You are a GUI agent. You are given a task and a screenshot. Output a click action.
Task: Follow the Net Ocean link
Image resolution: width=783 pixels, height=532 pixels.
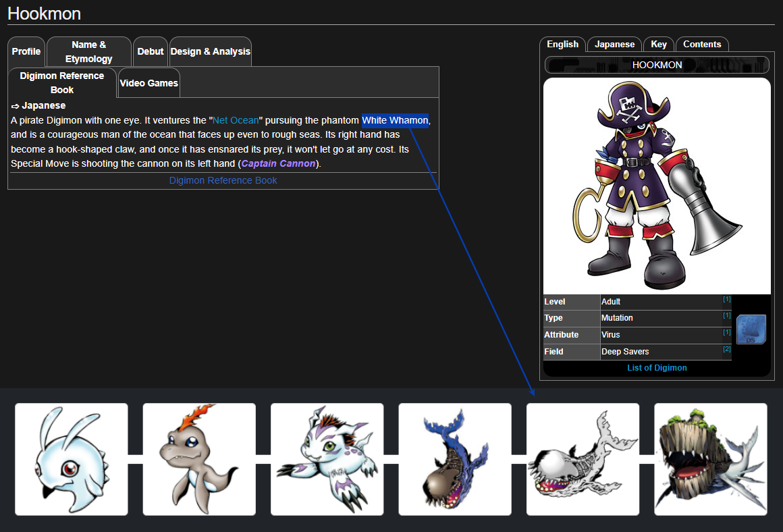[236, 120]
